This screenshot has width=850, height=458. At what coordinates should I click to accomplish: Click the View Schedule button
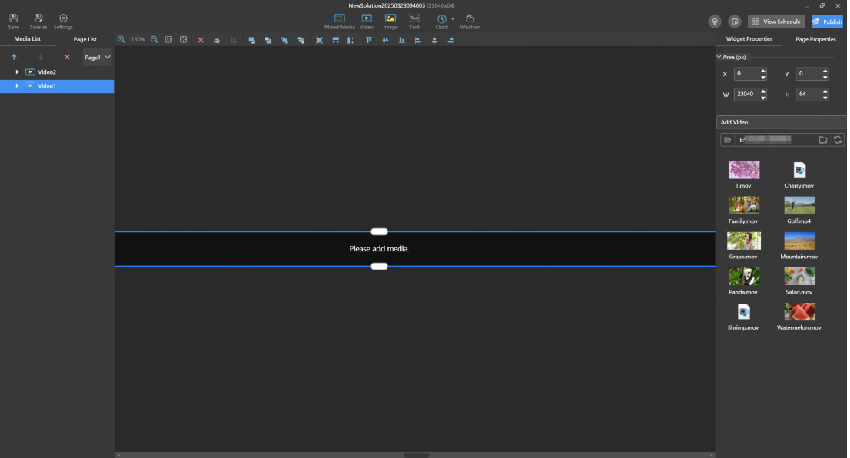(776, 22)
